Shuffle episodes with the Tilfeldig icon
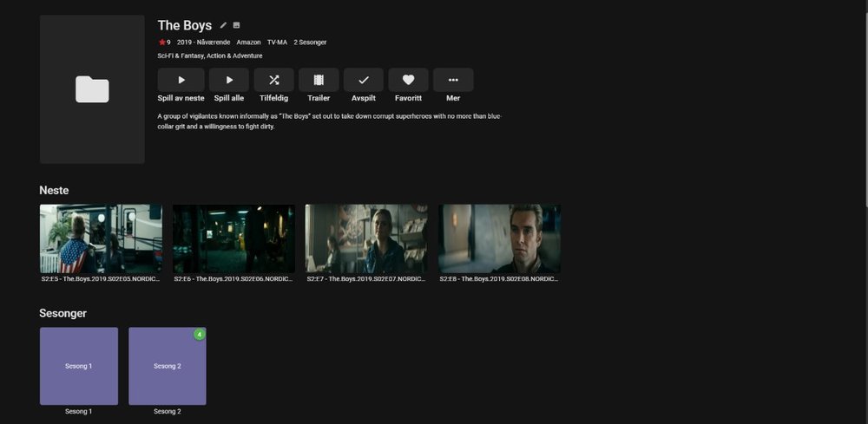This screenshot has height=424, width=868. coord(274,80)
